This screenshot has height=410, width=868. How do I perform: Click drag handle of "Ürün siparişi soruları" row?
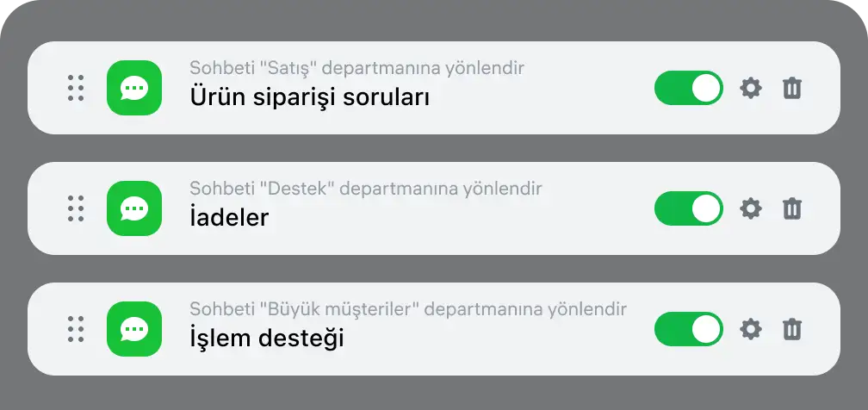click(x=76, y=88)
